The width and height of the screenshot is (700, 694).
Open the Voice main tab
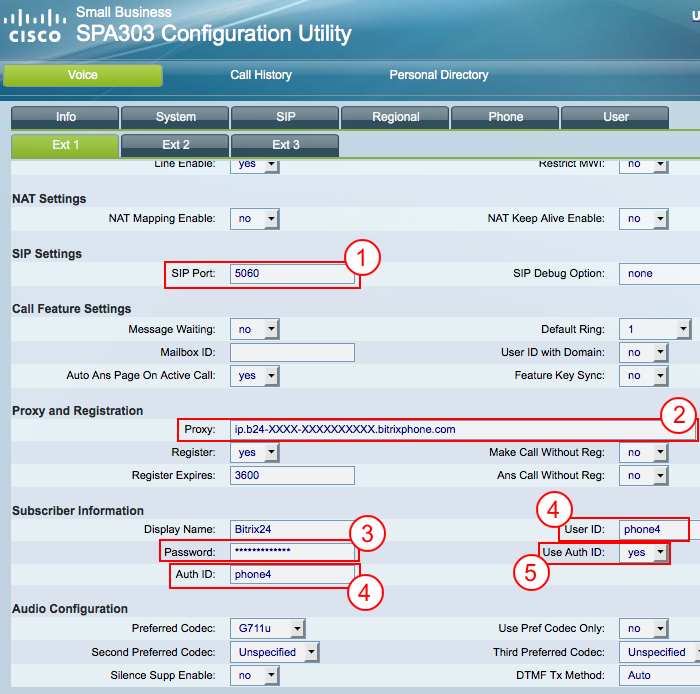click(x=83, y=75)
